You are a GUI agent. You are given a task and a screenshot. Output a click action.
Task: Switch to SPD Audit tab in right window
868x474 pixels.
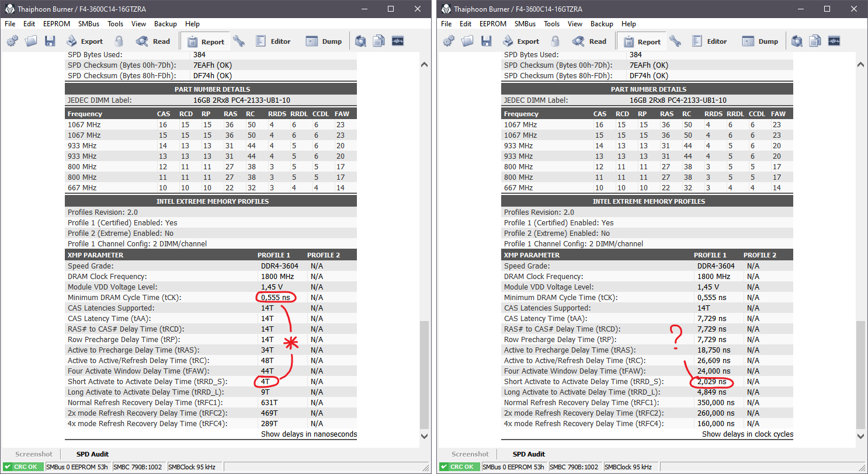(529, 454)
